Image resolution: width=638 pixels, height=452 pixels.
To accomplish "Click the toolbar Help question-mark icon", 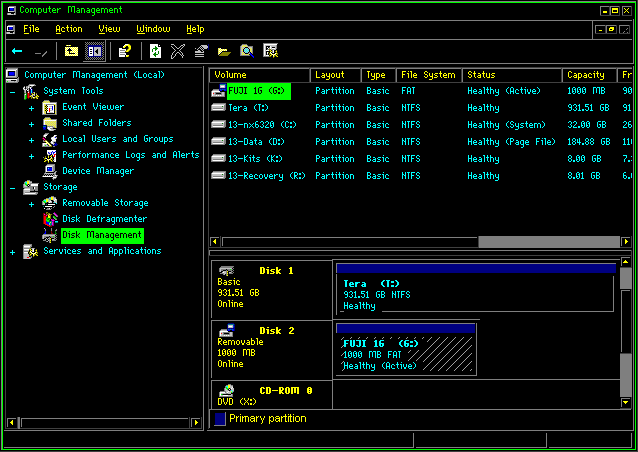I will [x=125, y=50].
